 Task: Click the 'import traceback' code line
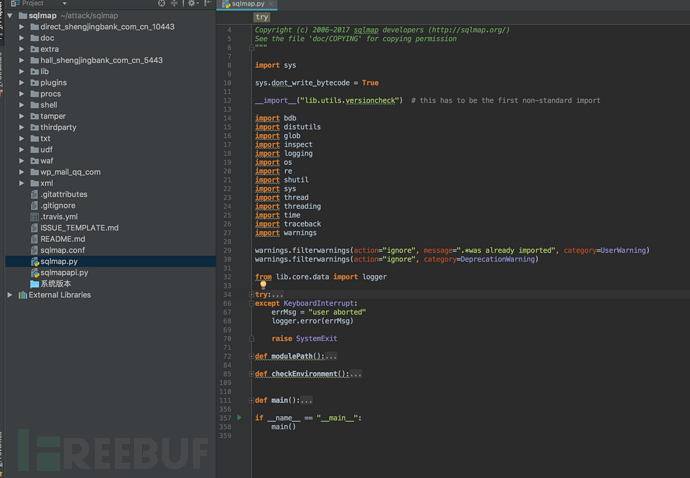[x=288, y=224]
